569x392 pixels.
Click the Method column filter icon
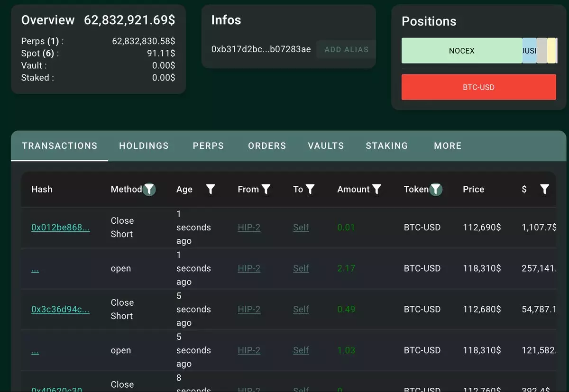(x=149, y=190)
